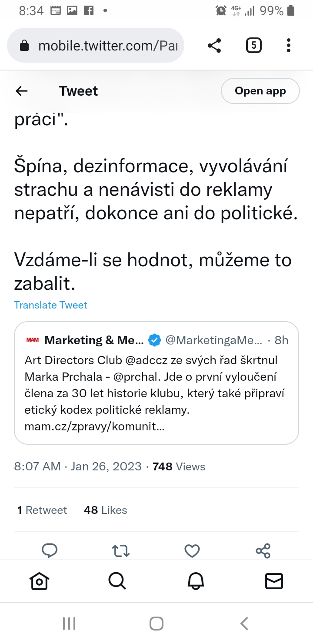The width and height of the screenshot is (313, 644).
Task: View the 48 Likes list
Action: click(x=105, y=510)
